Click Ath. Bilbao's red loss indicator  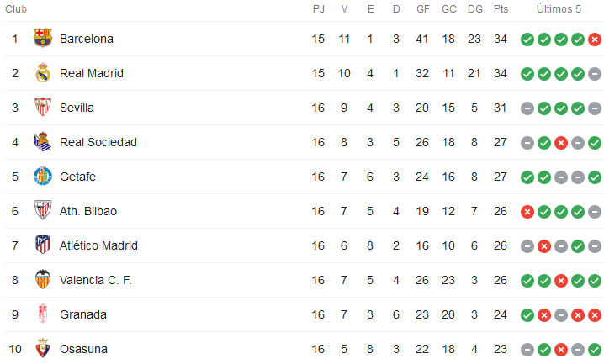(x=527, y=212)
